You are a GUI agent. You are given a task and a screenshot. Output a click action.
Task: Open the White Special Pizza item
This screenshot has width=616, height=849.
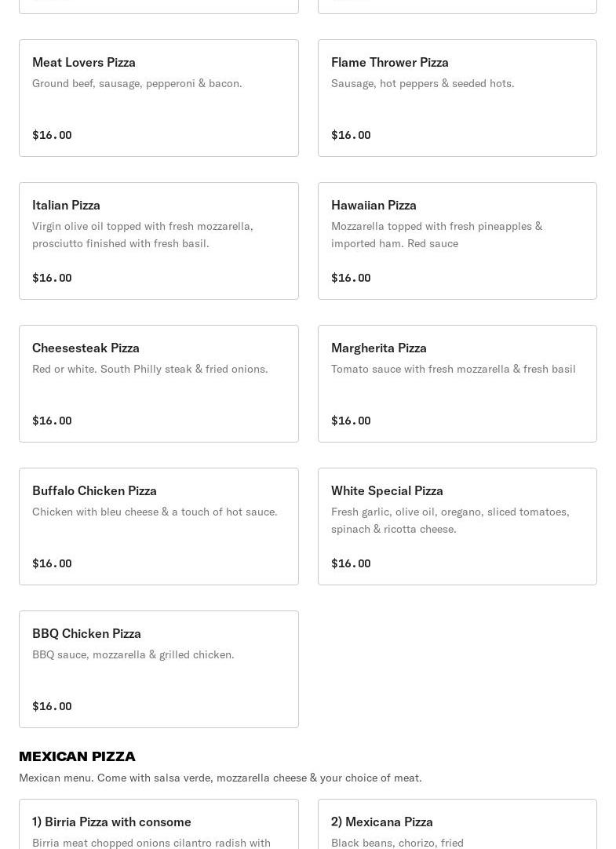(x=457, y=527)
